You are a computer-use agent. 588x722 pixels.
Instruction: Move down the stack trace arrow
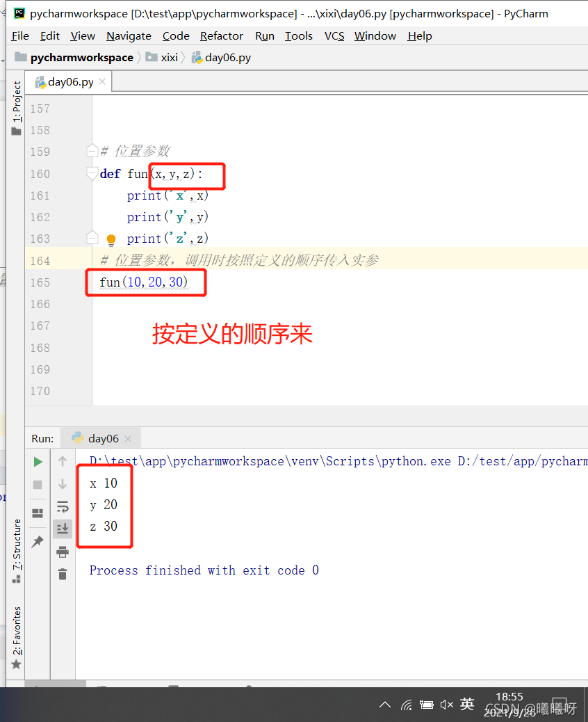pos(63,484)
